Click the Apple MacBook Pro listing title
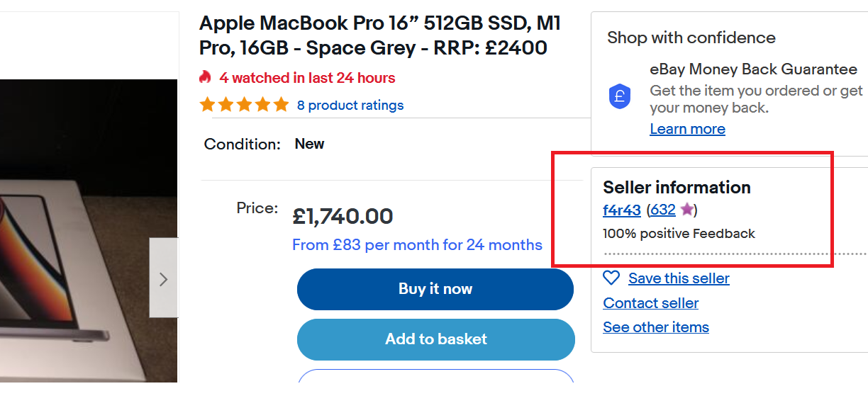The width and height of the screenshot is (868, 408). [379, 35]
